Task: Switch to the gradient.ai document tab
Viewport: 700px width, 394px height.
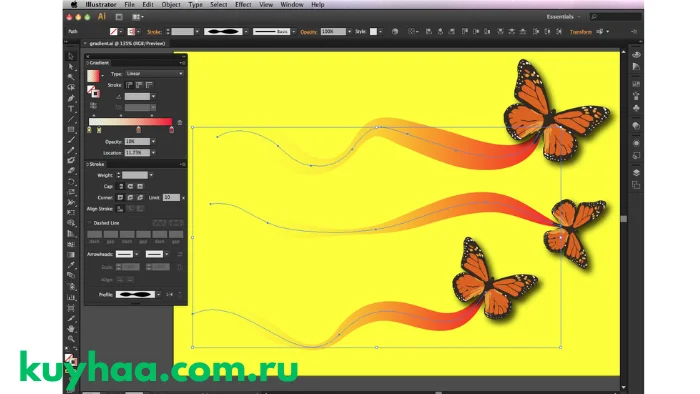Action: pos(127,43)
